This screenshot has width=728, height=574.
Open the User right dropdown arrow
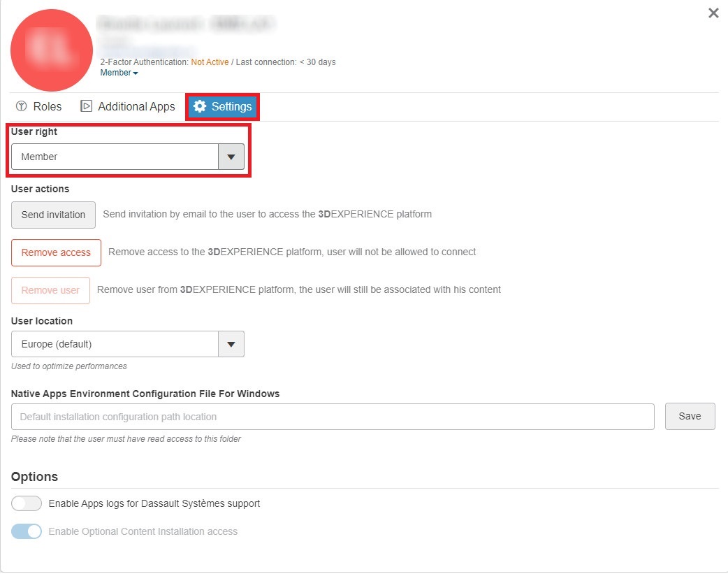point(231,157)
